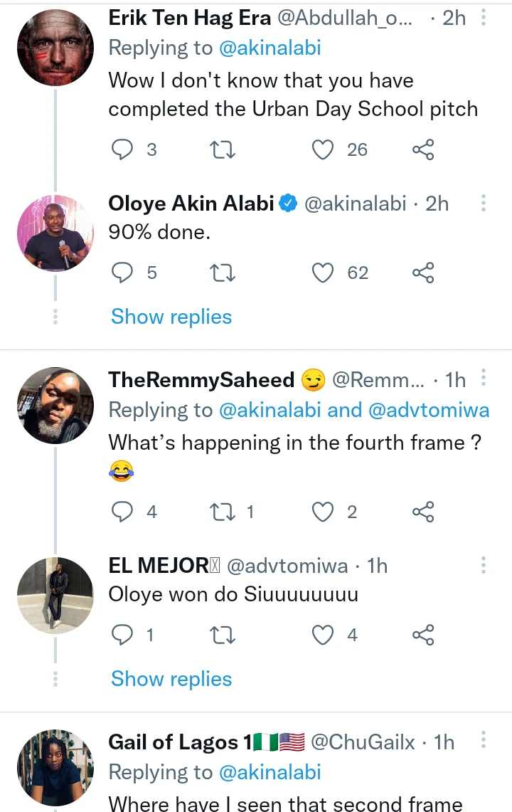
Task: Reply to EL MEJOR's Siuuuu tweet
Action: (x=124, y=635)
